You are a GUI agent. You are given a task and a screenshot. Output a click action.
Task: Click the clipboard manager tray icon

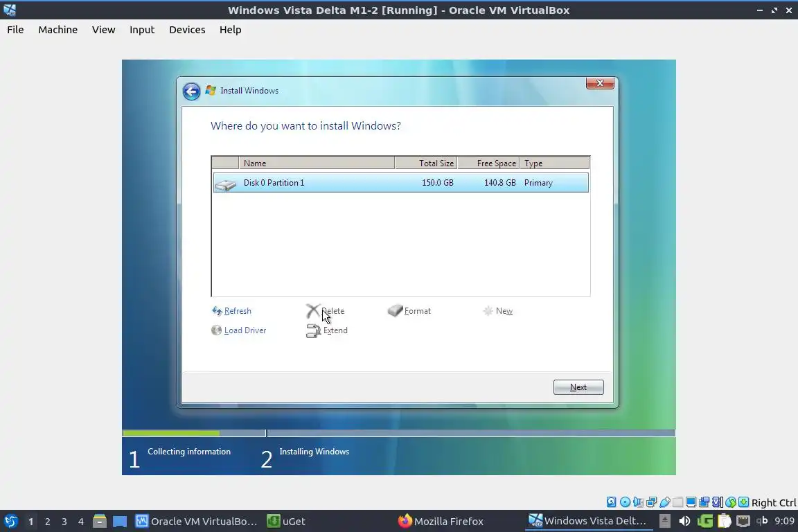(x=724, y=521)
